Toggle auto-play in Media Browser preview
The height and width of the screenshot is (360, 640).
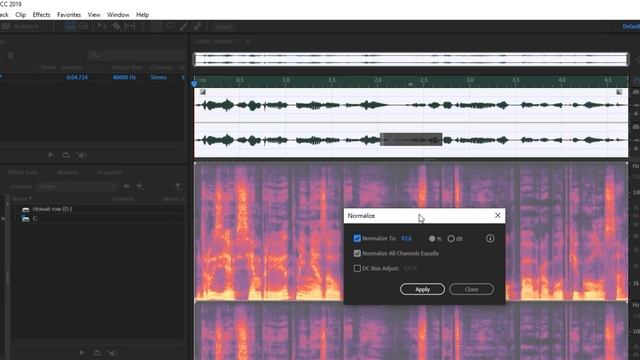(x=113, y=353)
